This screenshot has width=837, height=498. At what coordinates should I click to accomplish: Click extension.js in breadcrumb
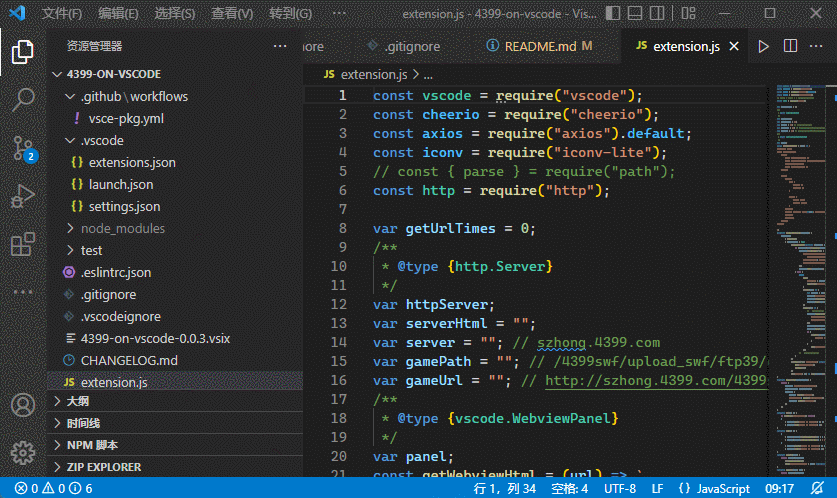click(x=374, y=75)
